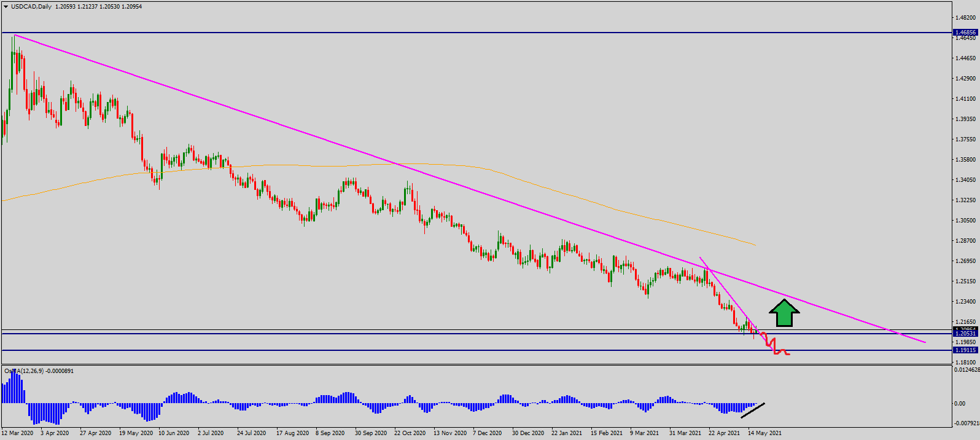The height and width of the screenshot is (440, 980).
Task: Click the 1.35800 price scale label
Action: (x=965, y=160)
